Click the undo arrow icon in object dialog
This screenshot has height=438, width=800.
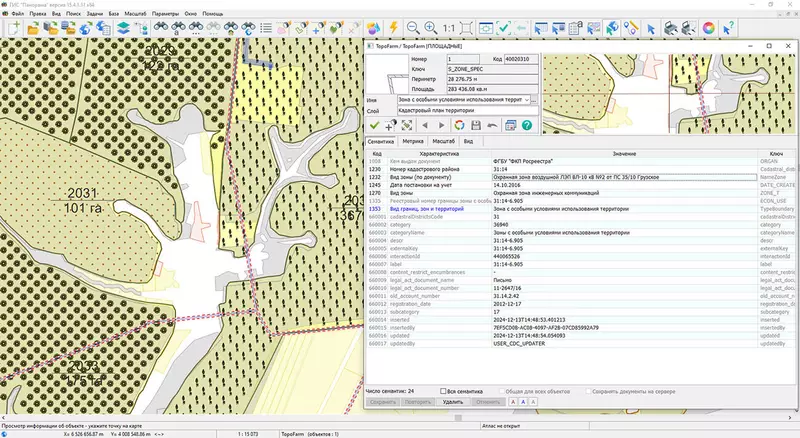click(493, 125)
